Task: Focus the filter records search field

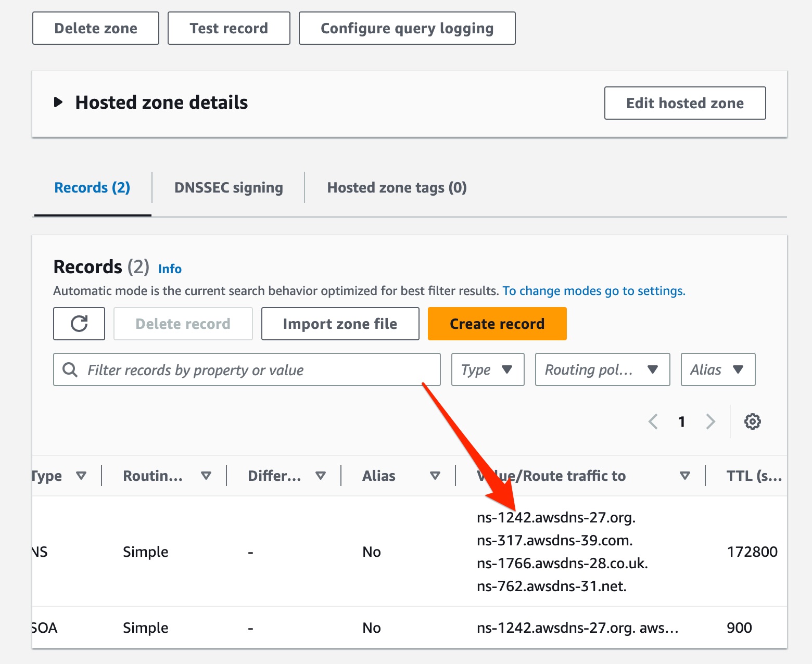Action: point(255,369)
